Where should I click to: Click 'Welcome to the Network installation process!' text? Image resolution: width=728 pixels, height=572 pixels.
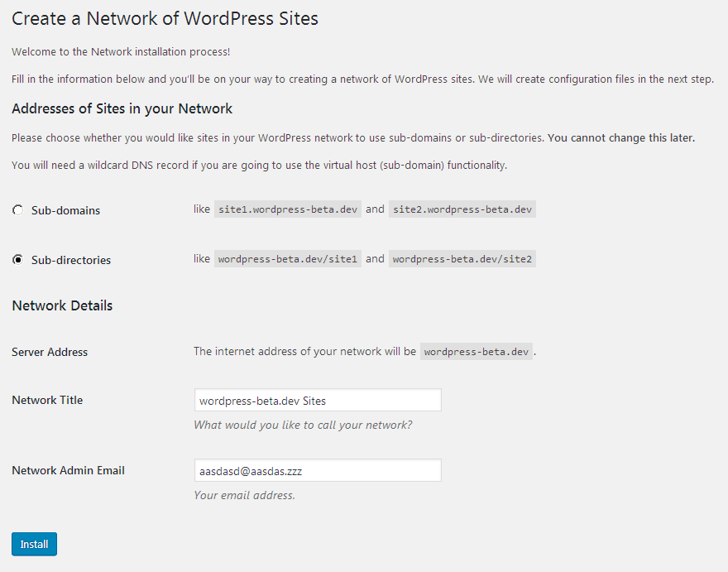pyautogui.click(x=121, y=51)
